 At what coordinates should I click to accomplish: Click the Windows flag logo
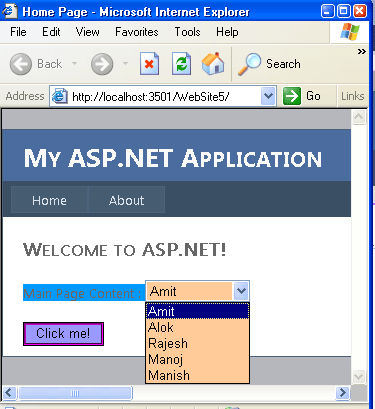(350, 32)
